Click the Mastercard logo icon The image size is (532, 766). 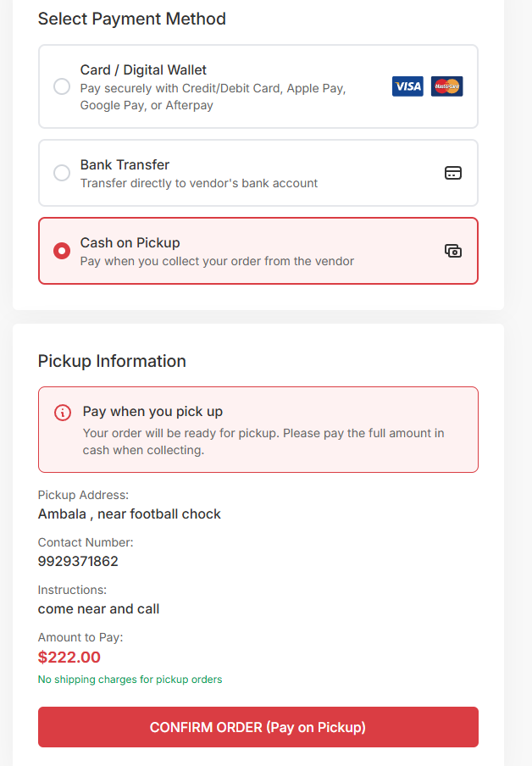pyautogui.click(x=446, y=86)
